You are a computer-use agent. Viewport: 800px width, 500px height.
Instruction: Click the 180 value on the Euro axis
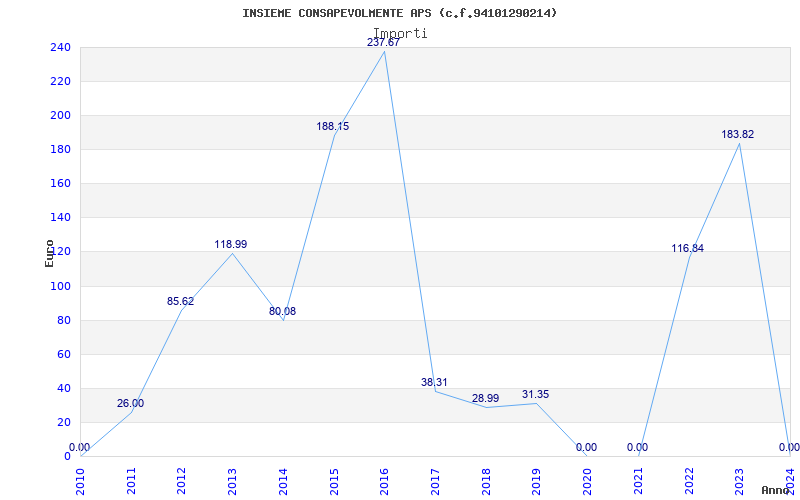(60, 149)
